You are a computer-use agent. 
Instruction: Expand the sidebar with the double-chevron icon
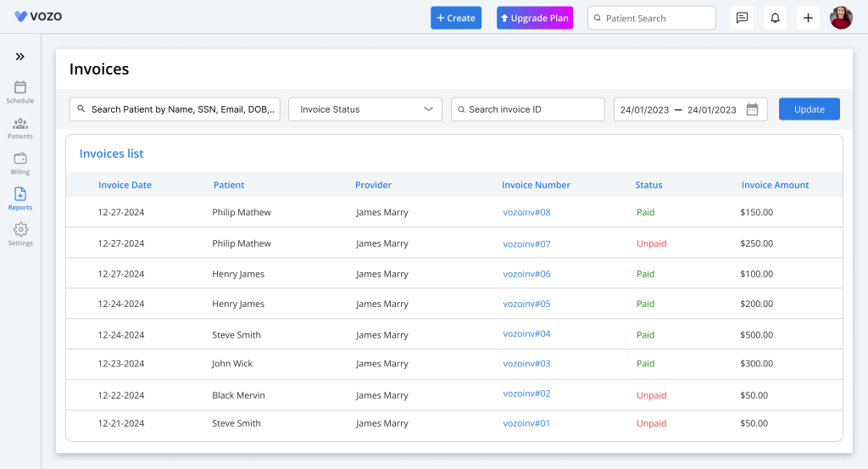coord(20,57)
